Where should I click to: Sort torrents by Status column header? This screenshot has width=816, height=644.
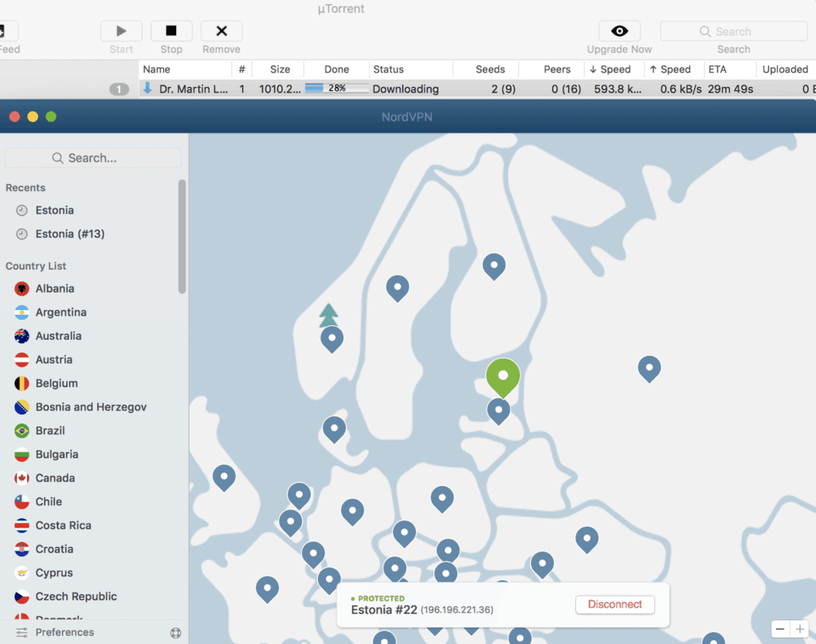pos(389,69)
